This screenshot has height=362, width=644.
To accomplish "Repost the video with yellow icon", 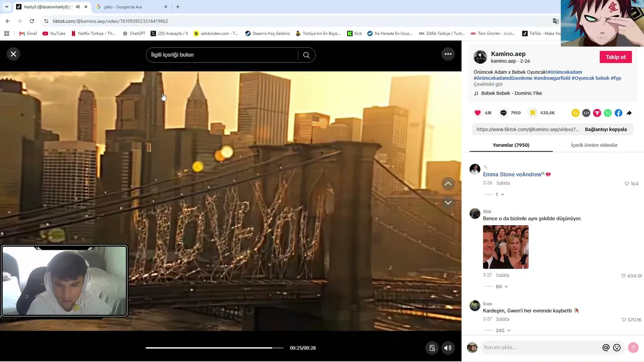I will (576, 113).
